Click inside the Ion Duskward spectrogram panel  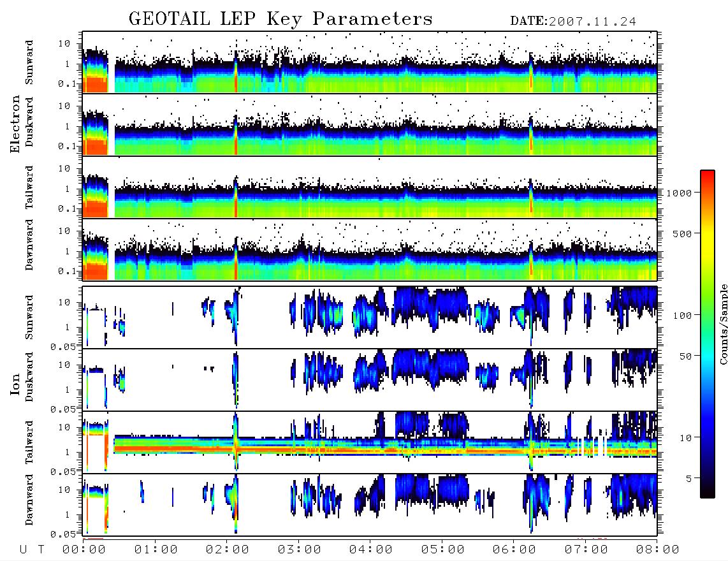click(370, 379)
